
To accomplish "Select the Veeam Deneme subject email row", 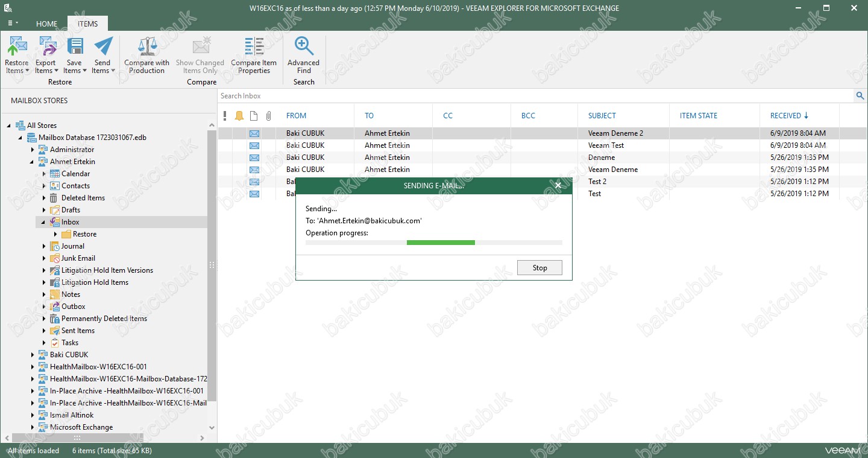I will coord(542,170).
